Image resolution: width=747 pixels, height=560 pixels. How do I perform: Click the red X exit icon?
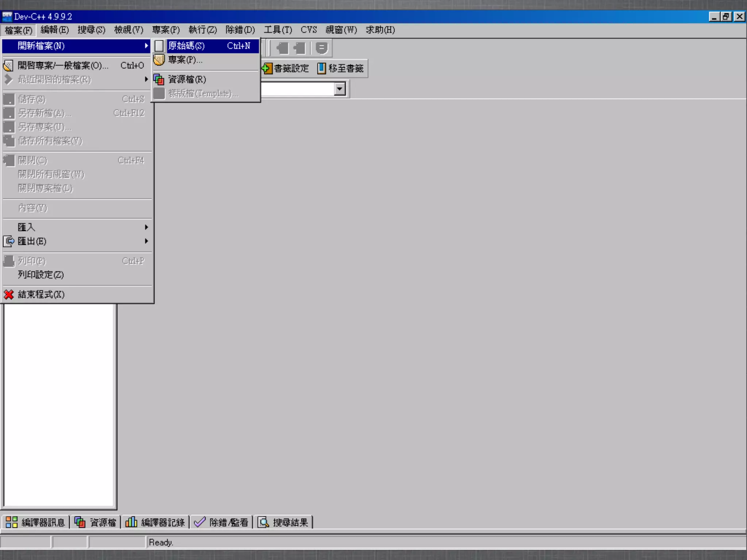pyautogui.click(x=9, y=295)
